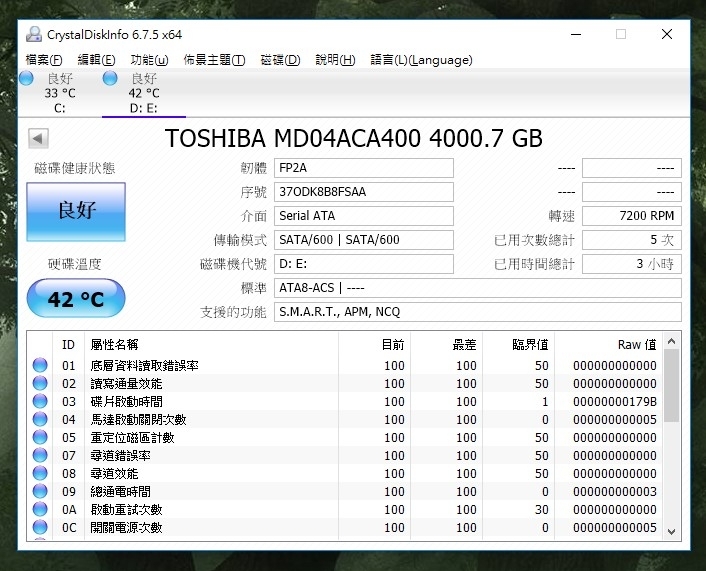Click the previous disk arrow button
The height and width of the screenshot is (571, 706).
tap(38, 138)
